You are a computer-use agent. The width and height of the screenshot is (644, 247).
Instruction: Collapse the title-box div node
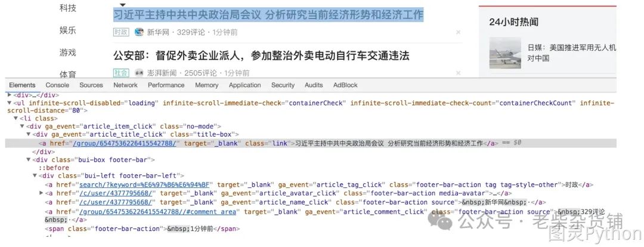(x=29, y=134)
